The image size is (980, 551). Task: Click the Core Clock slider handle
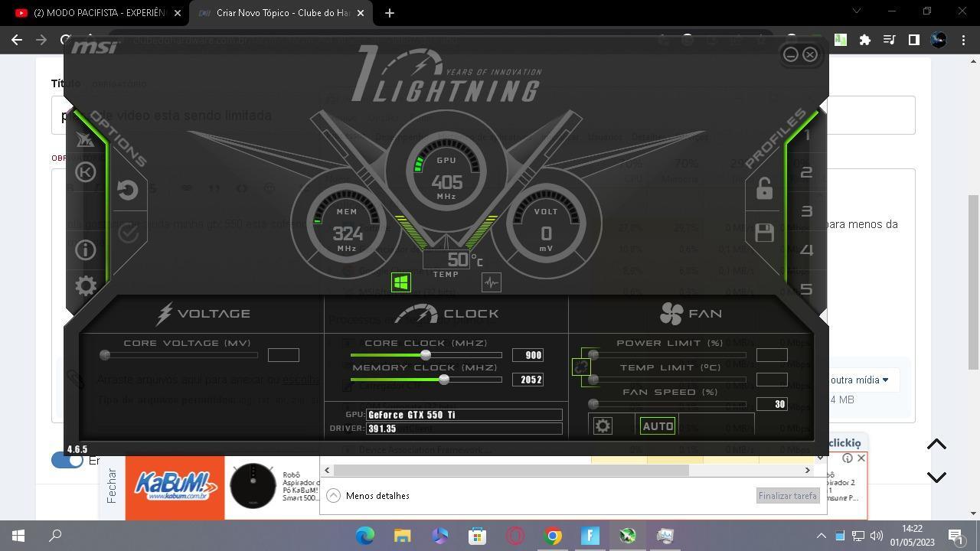(426, 355)
